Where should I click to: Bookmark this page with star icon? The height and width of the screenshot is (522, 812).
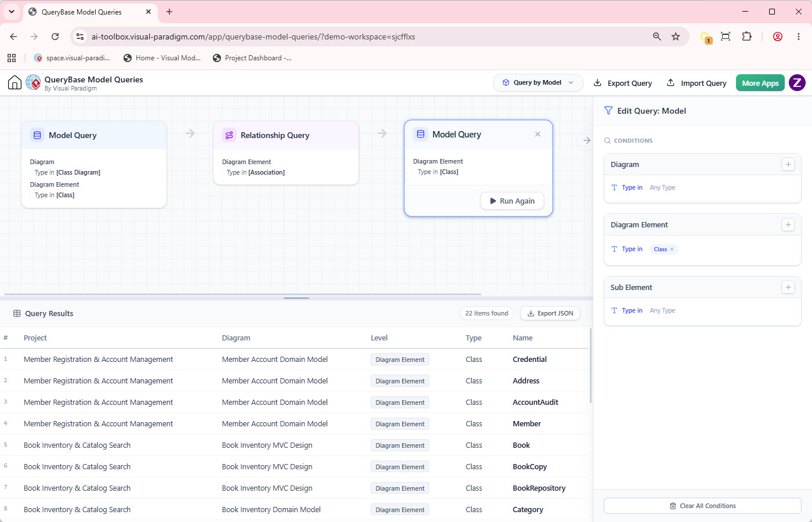coord(676,37)
